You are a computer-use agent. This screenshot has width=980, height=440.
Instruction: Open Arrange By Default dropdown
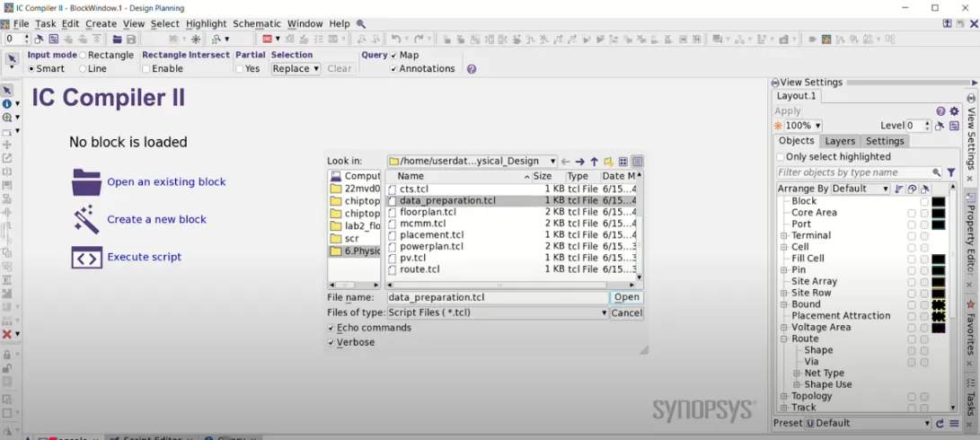pyautogui.click(x=860, y=189)
